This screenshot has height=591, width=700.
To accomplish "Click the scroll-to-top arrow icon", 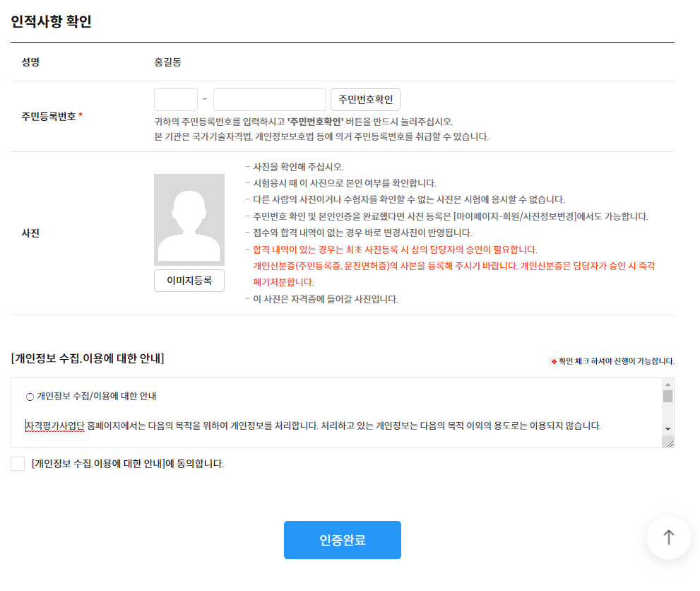I will click(x=668, y=537).
